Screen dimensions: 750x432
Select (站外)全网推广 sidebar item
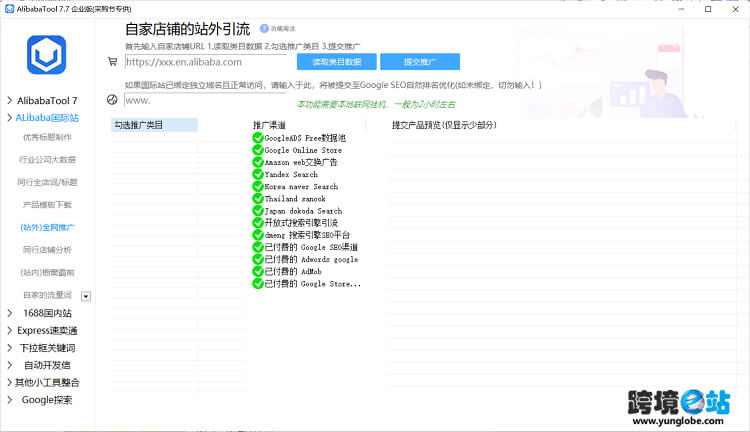pyautogui.click(x=47, y=227)
